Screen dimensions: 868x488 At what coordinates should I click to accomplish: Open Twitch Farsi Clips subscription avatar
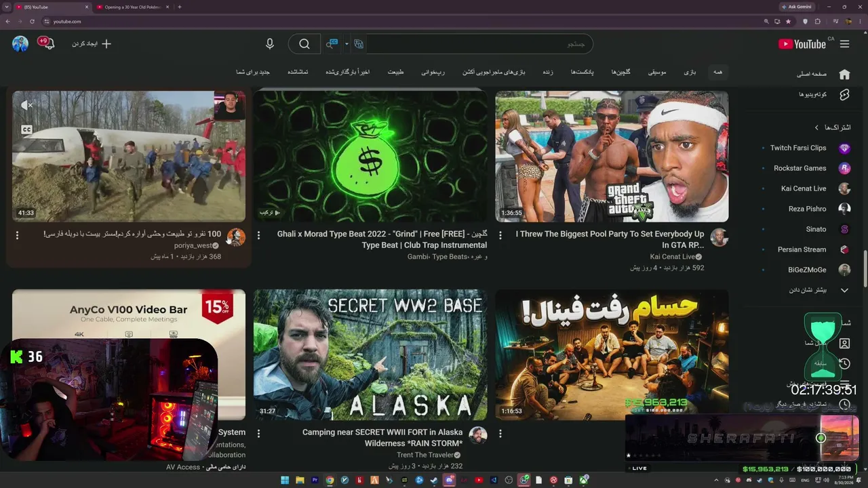844,148
